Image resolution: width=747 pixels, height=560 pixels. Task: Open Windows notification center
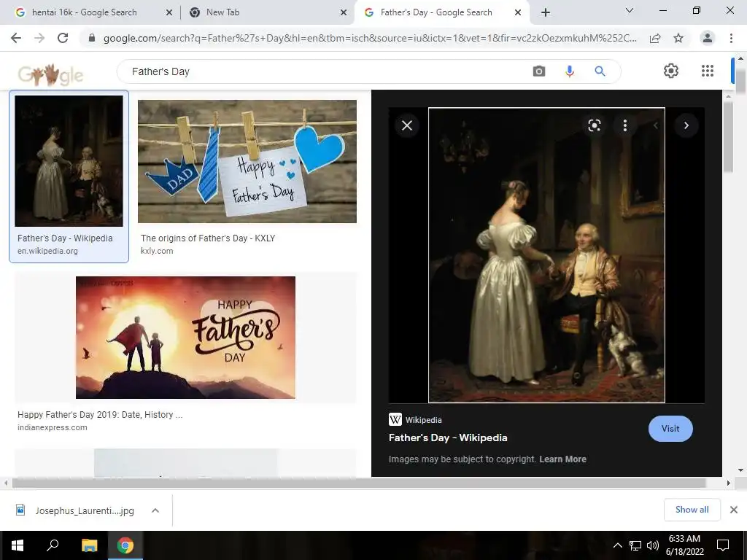click(723, 545)
